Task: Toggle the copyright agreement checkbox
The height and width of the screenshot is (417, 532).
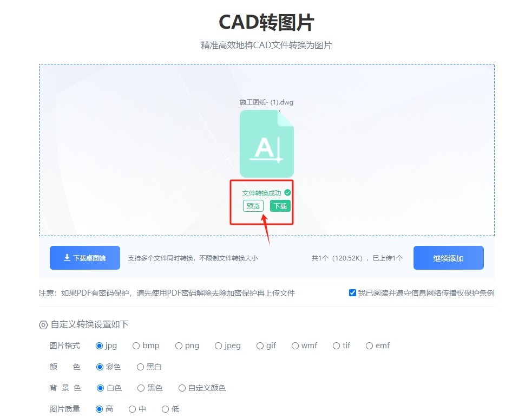Action: click(353, 293)
